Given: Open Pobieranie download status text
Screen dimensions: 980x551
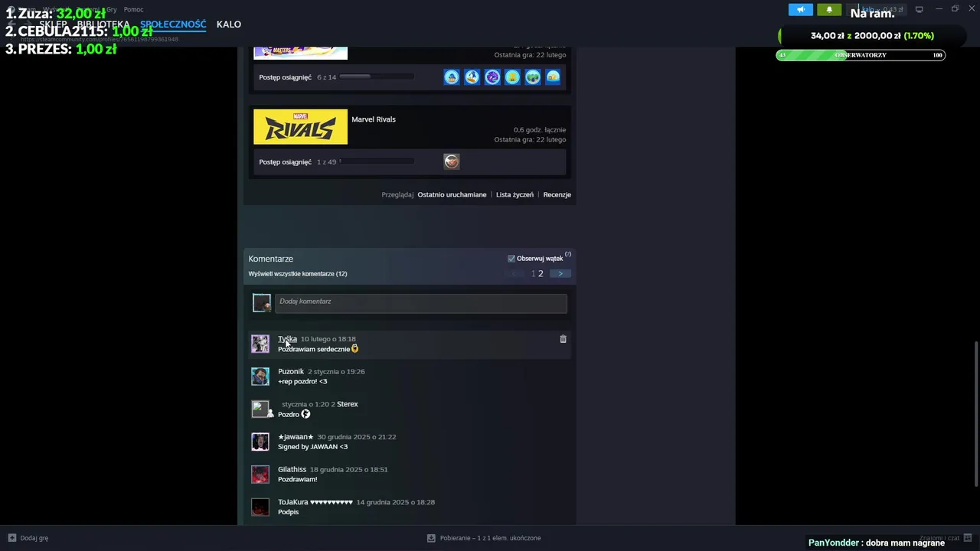Looking at the screenshot, I should coord(490,538).
